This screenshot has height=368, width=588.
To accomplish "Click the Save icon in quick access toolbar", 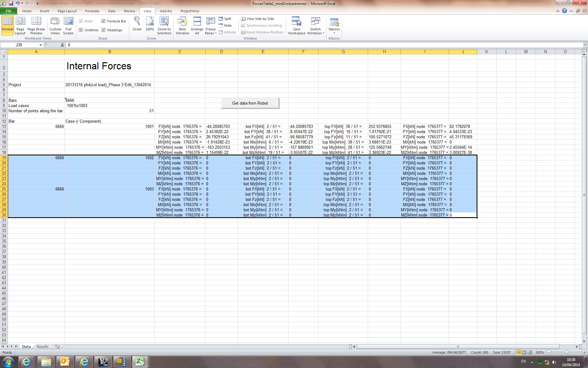I will (11, 3).
